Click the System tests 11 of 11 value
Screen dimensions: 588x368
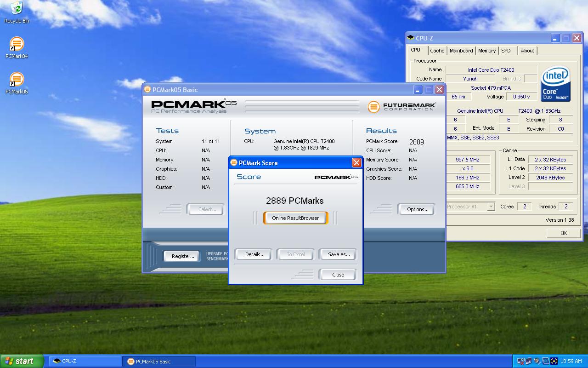pos(211,141)
